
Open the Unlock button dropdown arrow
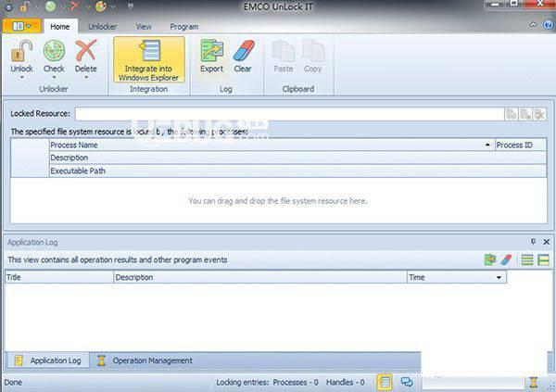[21, 77]
